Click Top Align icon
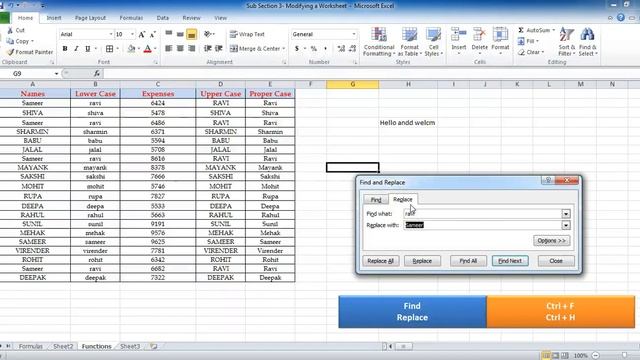This screenshot has width=640, height=360. pos(169,34)
